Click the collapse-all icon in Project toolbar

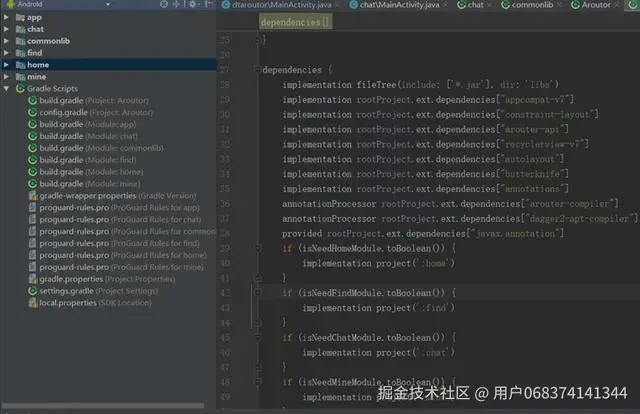click(177, 4)
